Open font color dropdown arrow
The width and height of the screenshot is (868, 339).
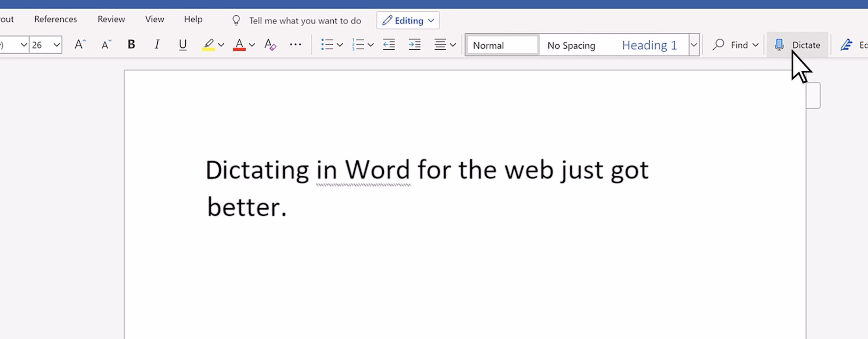(252, 45)
